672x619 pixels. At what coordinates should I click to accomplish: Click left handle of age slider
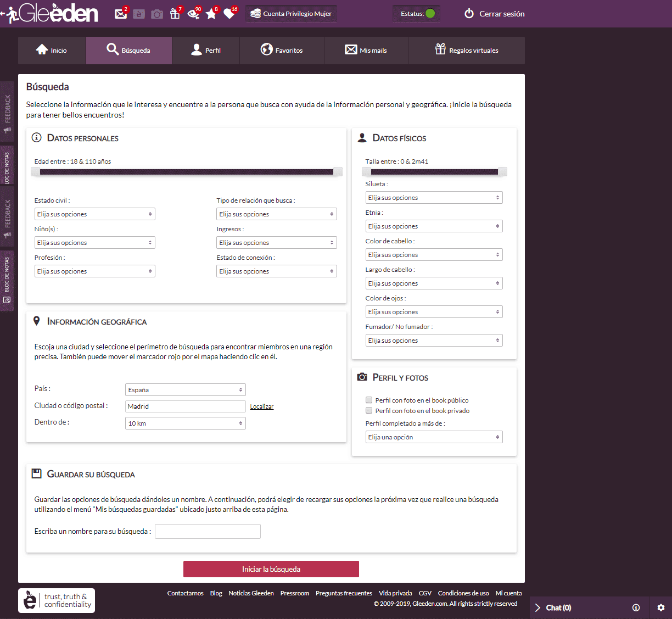pos(35,172)
